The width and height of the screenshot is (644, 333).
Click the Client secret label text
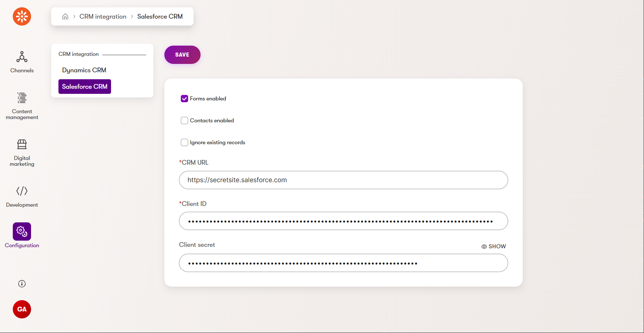[x=197, y=245]
